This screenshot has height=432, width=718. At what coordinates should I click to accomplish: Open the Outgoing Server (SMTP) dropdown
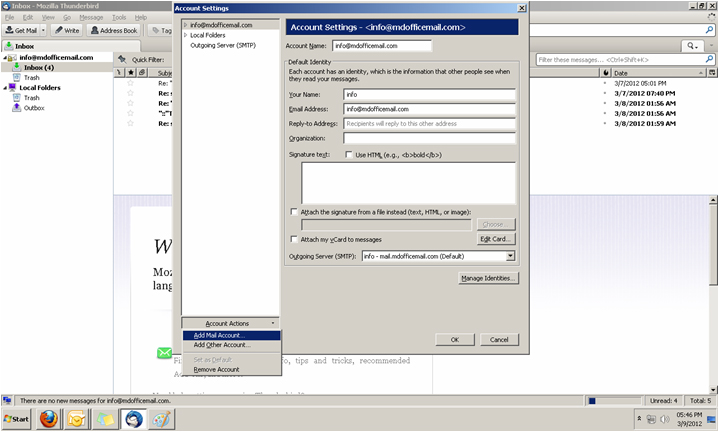pos(510,256)
